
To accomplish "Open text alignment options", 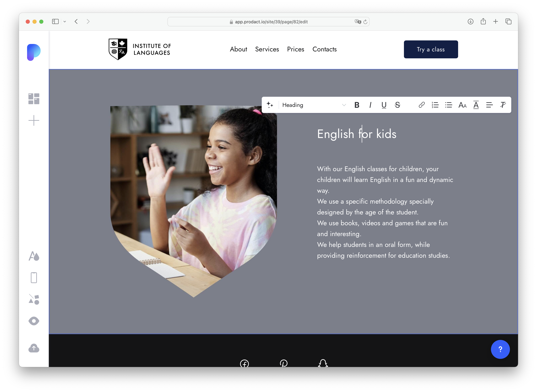I will click(489, 105).
